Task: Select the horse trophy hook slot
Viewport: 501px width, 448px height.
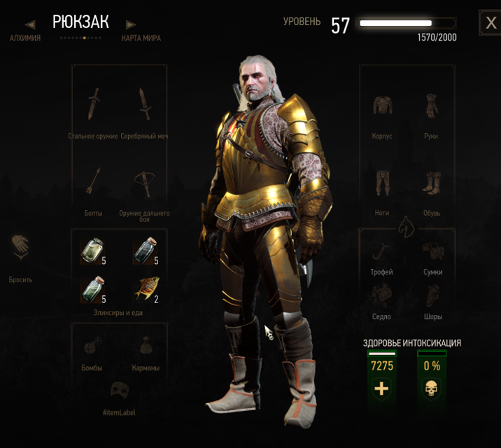Action: [x=381, y=251]
